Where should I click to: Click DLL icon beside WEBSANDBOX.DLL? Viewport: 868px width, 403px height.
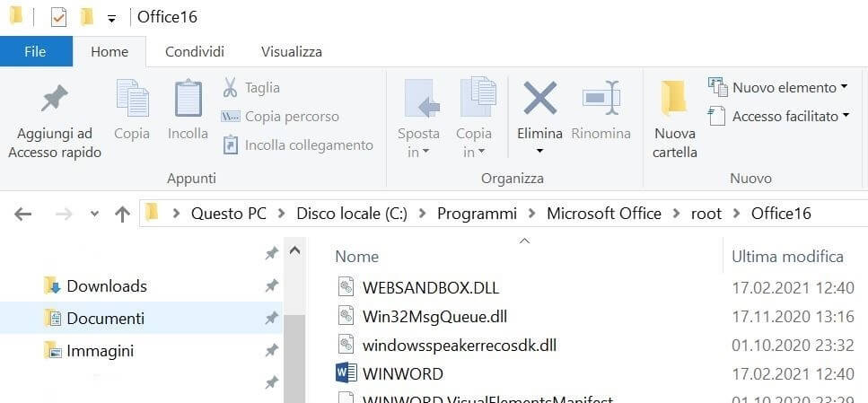click(346, 286)
